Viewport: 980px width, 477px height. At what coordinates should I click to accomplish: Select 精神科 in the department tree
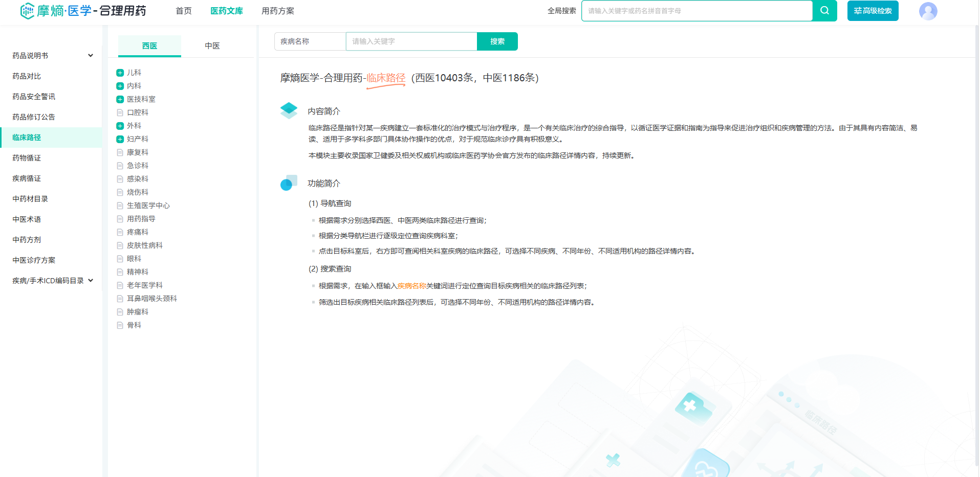[x=138, y=272]
